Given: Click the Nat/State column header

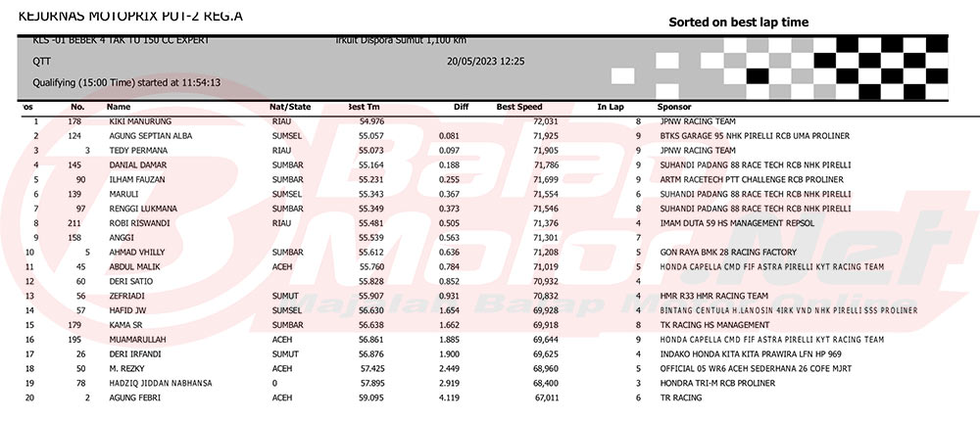Looking at the screenshot, I should (290, 107).
